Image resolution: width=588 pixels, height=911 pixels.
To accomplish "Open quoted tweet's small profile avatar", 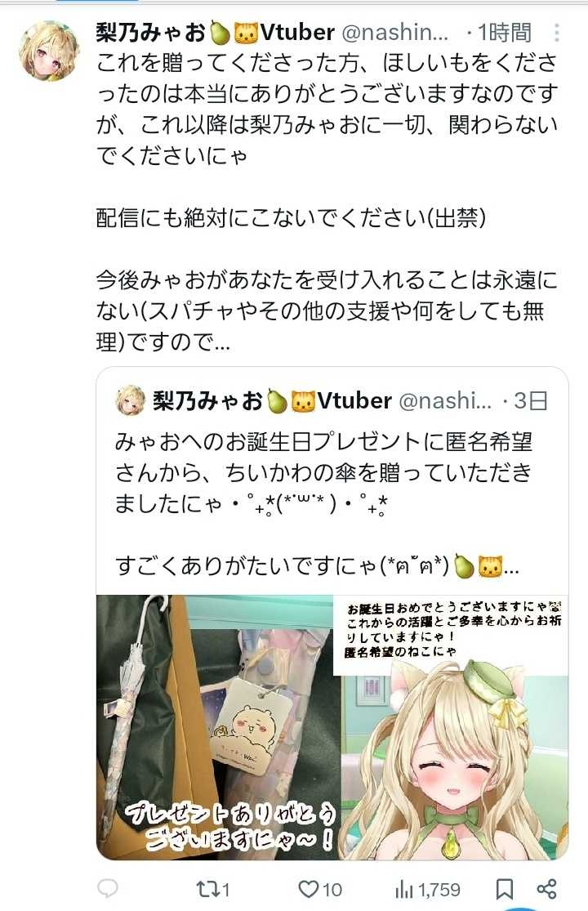I will coord(131,400).
